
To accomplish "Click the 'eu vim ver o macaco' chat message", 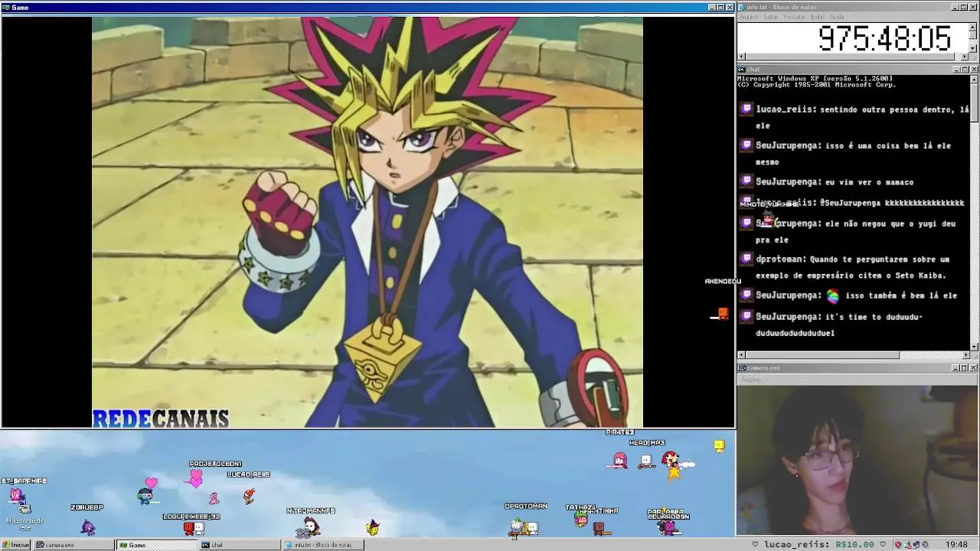I will 869,182.
